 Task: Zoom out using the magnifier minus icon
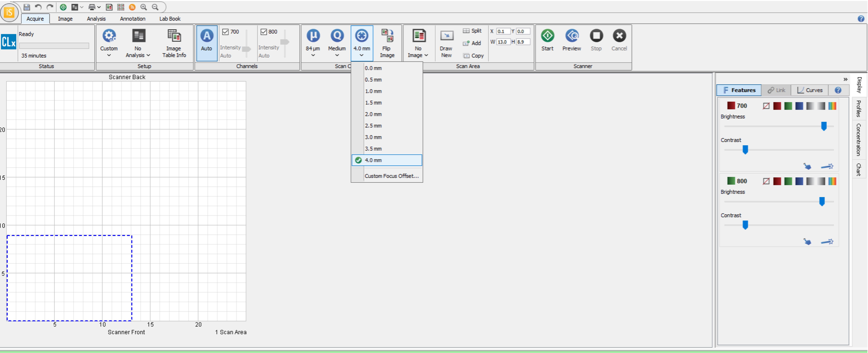pos(155,7)
